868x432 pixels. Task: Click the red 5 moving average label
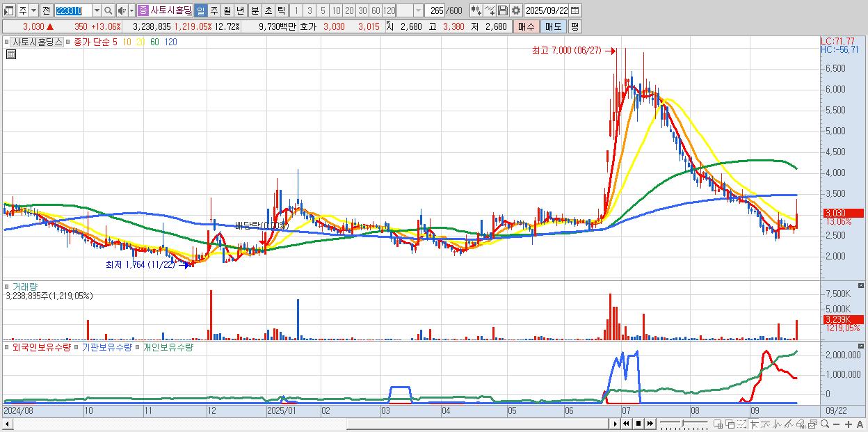(115, 42)
